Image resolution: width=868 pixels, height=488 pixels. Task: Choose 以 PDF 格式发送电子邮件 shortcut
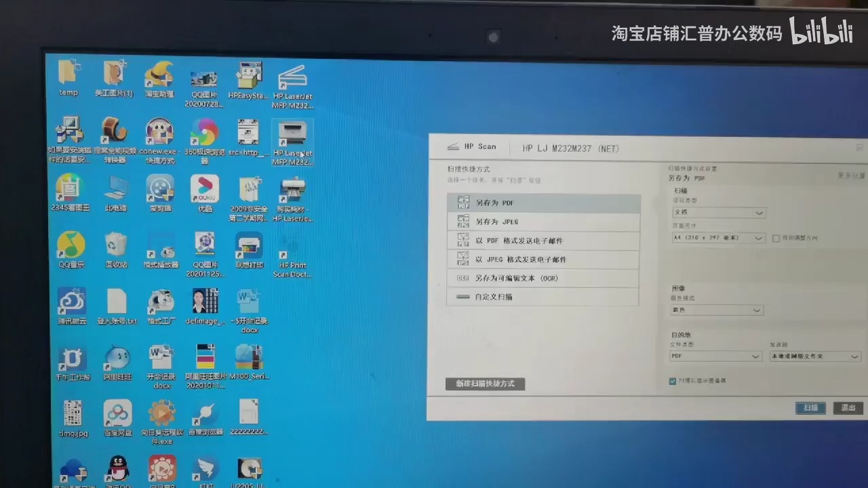(x=543, y=241)
